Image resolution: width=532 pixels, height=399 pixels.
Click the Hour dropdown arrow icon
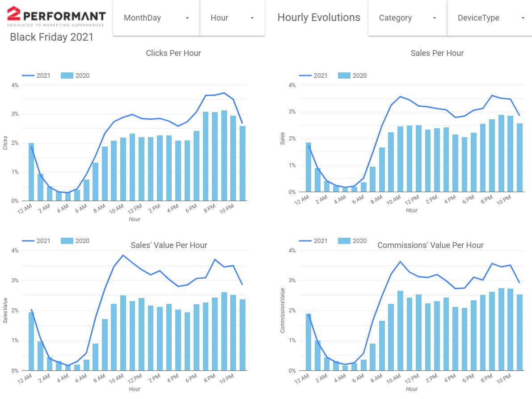[252, 18]
